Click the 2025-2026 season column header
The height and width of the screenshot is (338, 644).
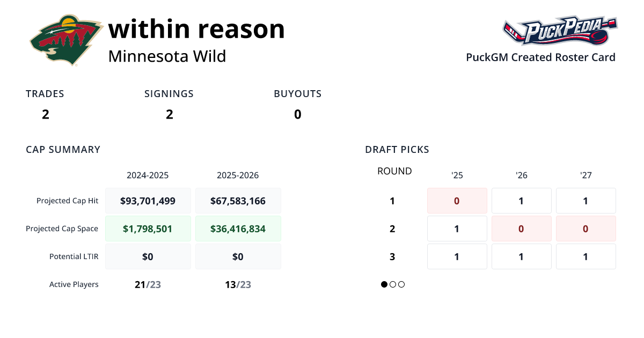click(x=238, y=175)
